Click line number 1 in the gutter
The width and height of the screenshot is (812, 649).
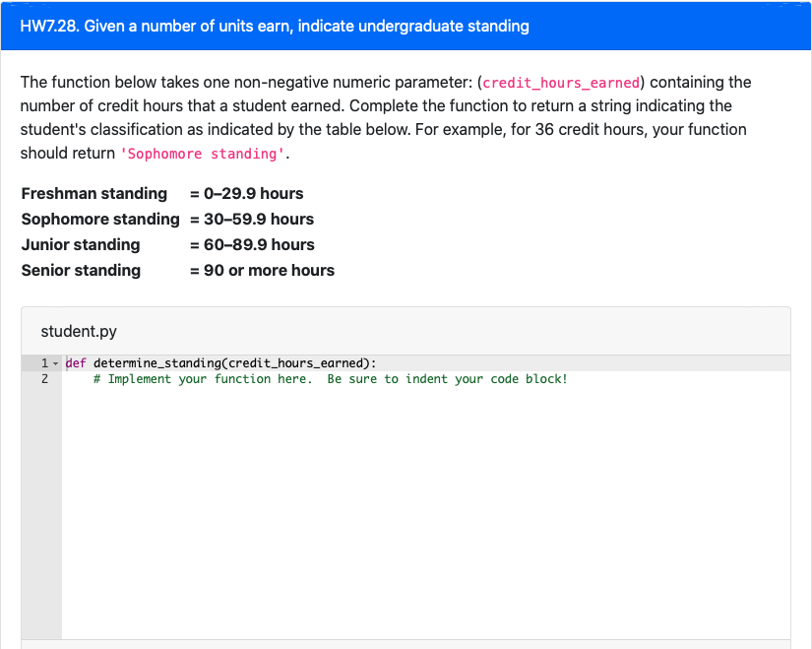coord(42,362)
